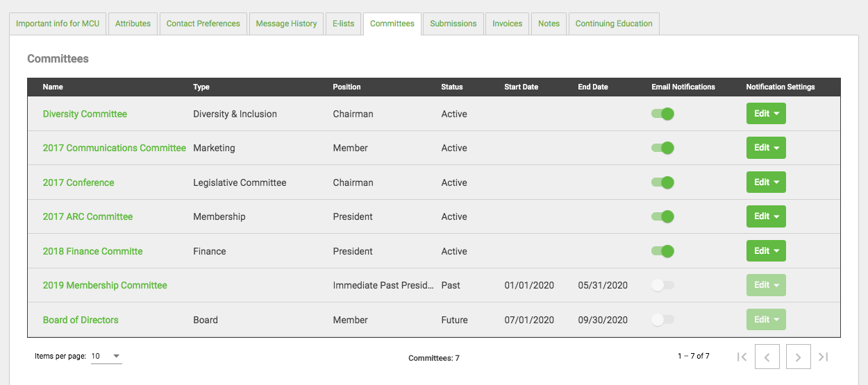The height and width of the screenshot is (385, 868).
Task: Open Edit dropdown for 2017 ARC Committee
Action: (x=766, y=216)
